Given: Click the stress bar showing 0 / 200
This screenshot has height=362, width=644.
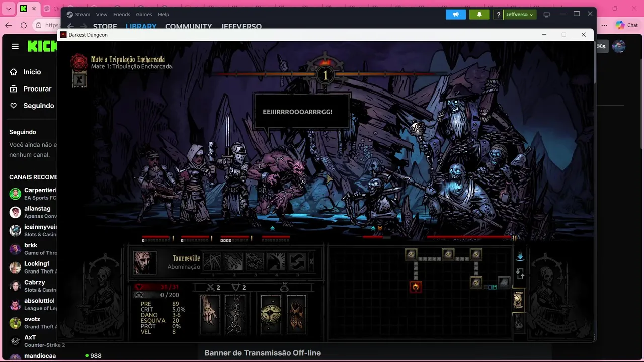Looking at the screenshot, I should (x=157, y=295).
